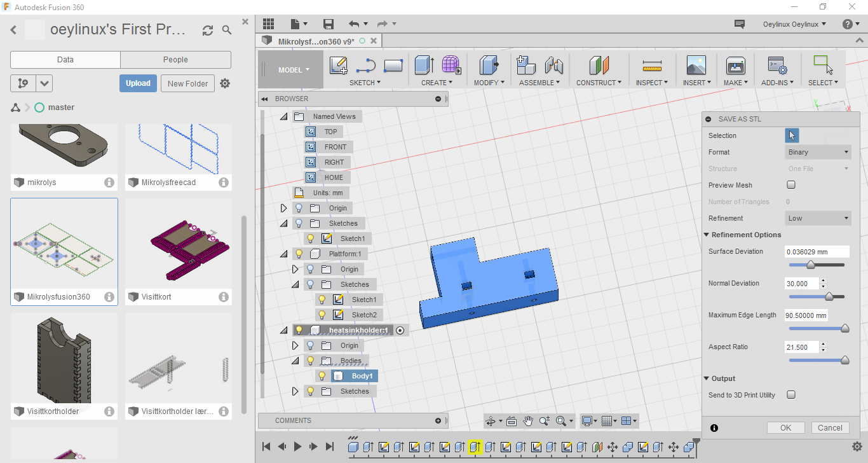Open the Visittkort thumbnail
Image resolution: width=868 pixels, height=463 pixels.
[179, 244]
